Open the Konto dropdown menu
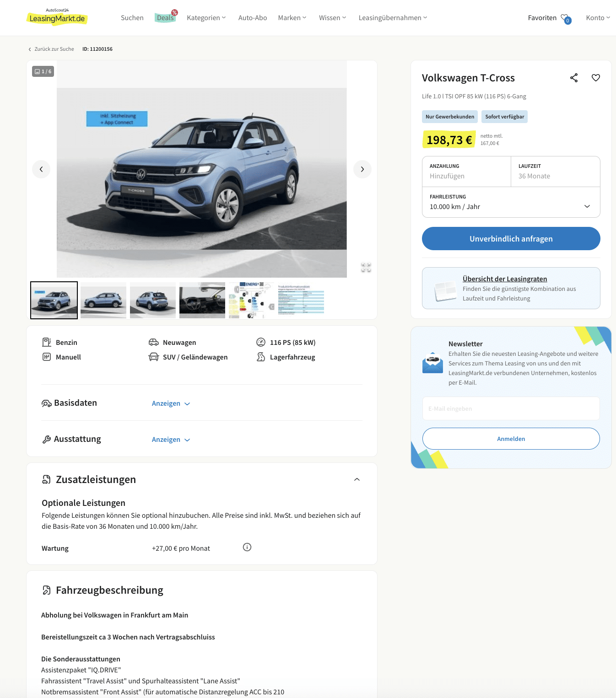The width and height of the screenshot is (616, 698). click(598, 18)
